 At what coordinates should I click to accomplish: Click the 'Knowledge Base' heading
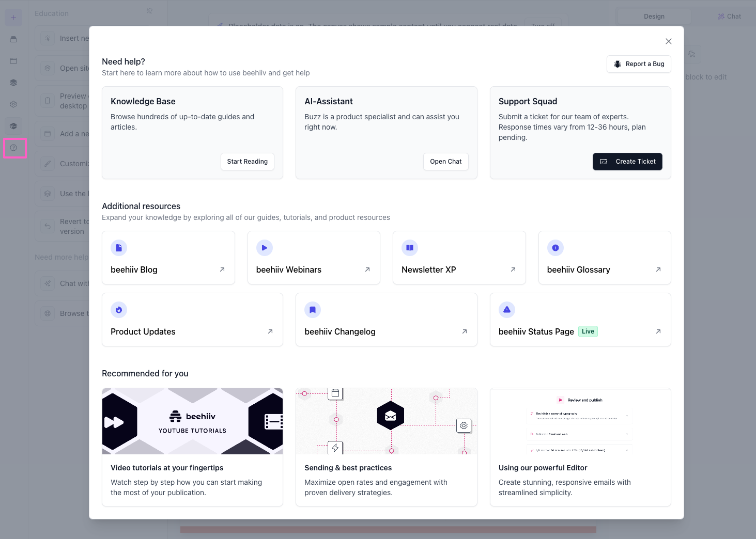(x=143, y=101)
